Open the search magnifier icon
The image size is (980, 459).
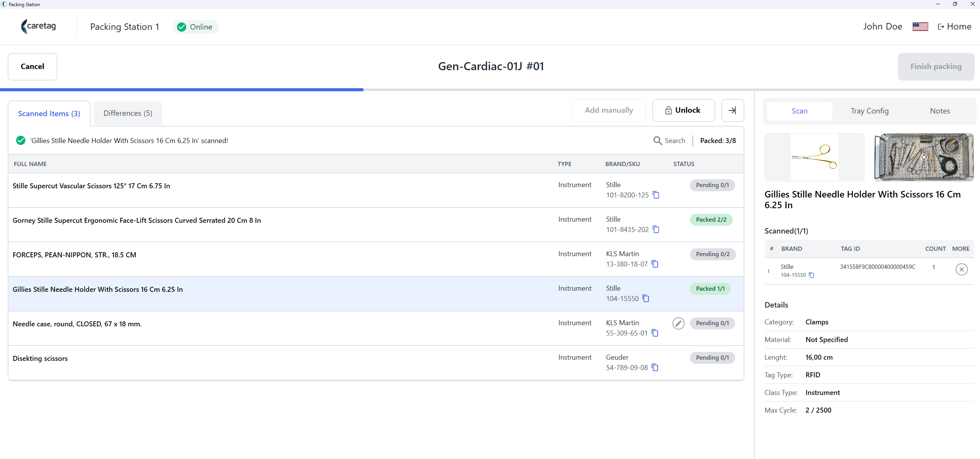click(658, 141)
